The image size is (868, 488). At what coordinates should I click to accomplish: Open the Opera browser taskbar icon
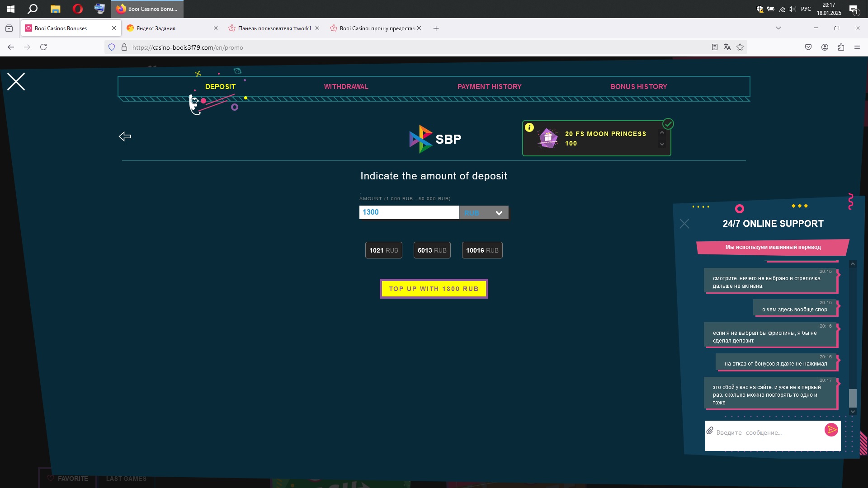tap(78, 9)
